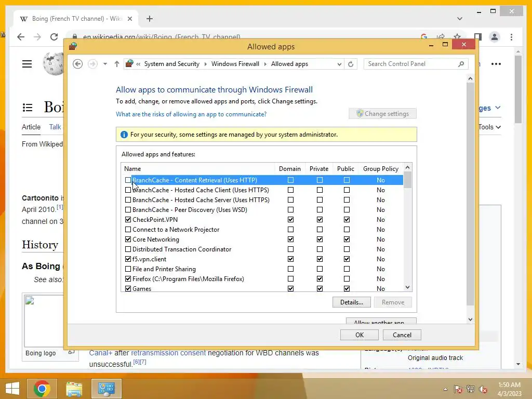This screenshot has height=399, width=532.
Task: Open Details for selected app
Action: (x=352, y=302)
